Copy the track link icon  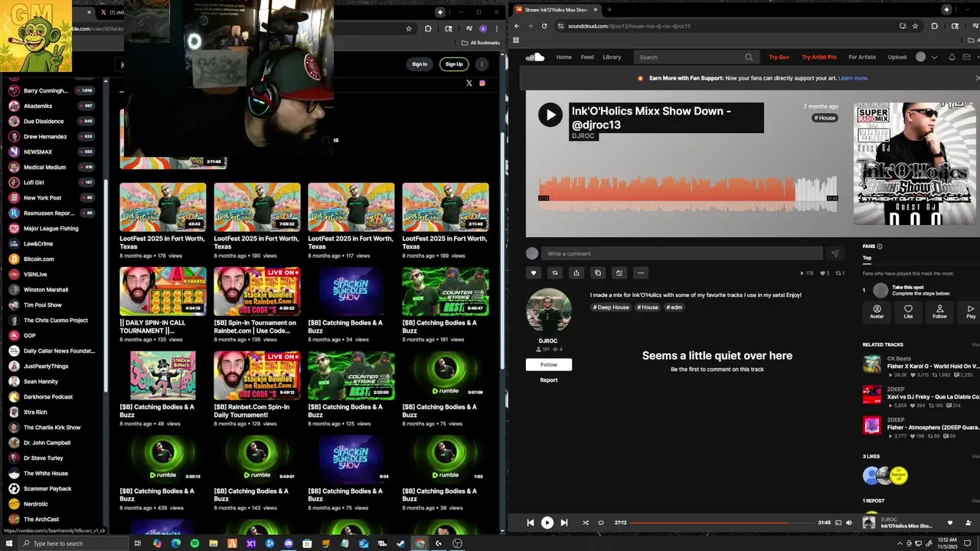tap(598, 272)
